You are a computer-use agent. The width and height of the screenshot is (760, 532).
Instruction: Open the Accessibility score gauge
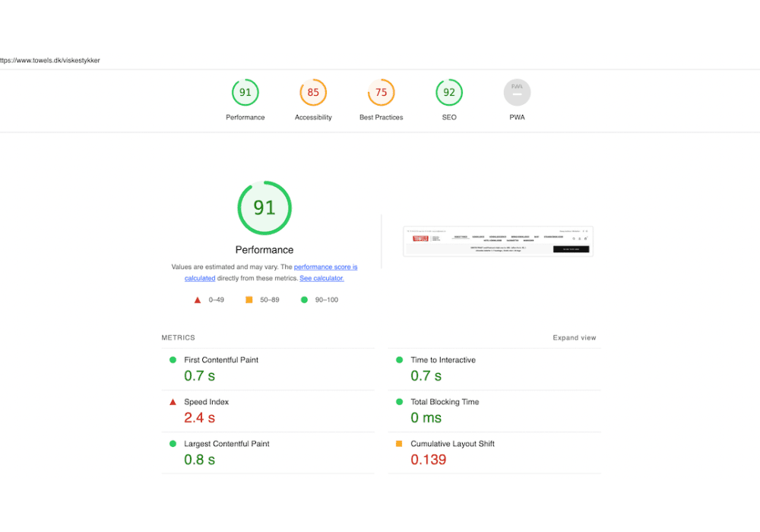pos(313,92)
